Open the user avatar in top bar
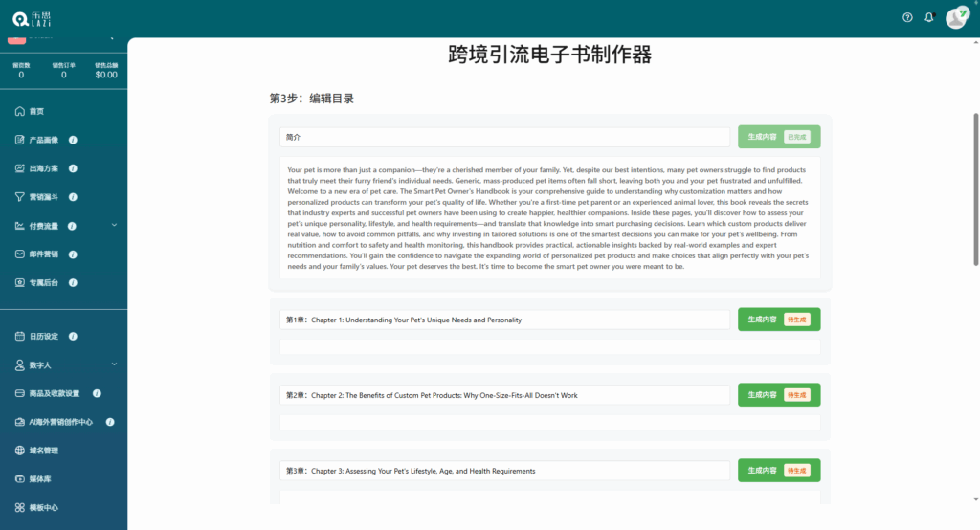Viewport: 980px width, 530px height. coord(956,17)
